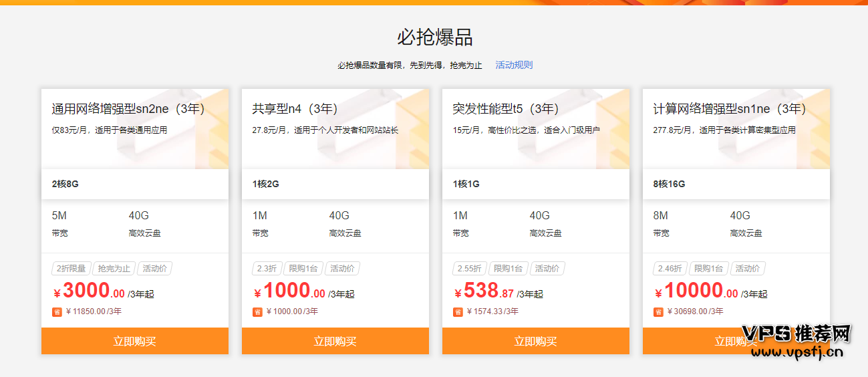The width and height of the screenshot is (868, 377).
Task: Select the 2.3折 discount tag
Action: (x=267, y=269)
